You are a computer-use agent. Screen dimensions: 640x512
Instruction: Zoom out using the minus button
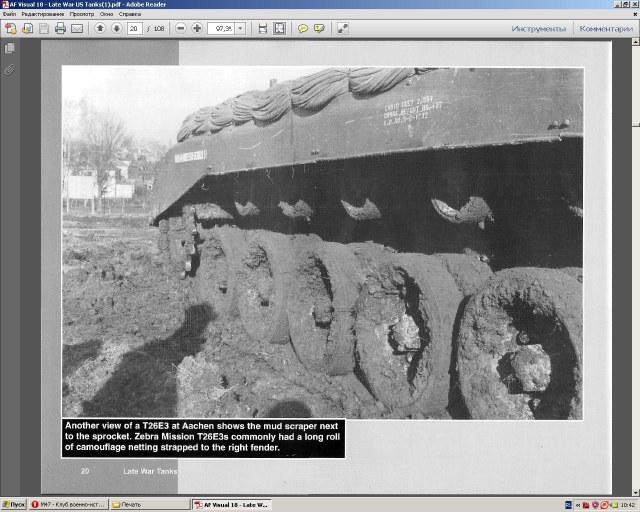click(x=181, y=28)
